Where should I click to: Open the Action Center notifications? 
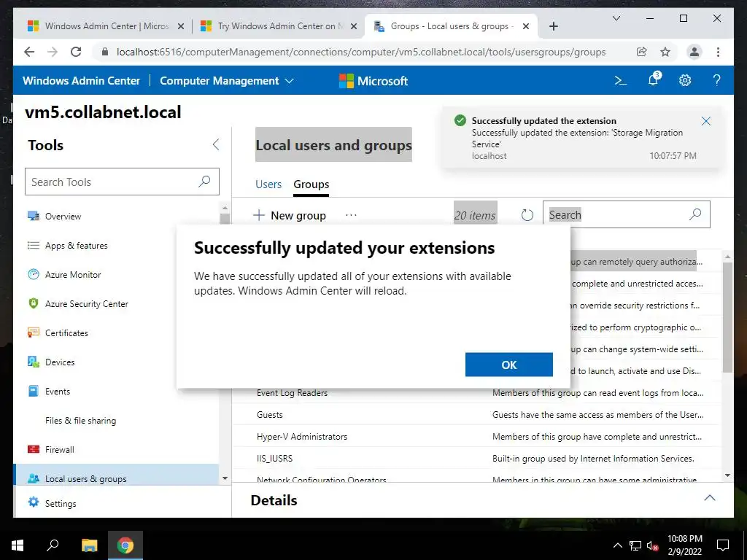click(723, 545)
